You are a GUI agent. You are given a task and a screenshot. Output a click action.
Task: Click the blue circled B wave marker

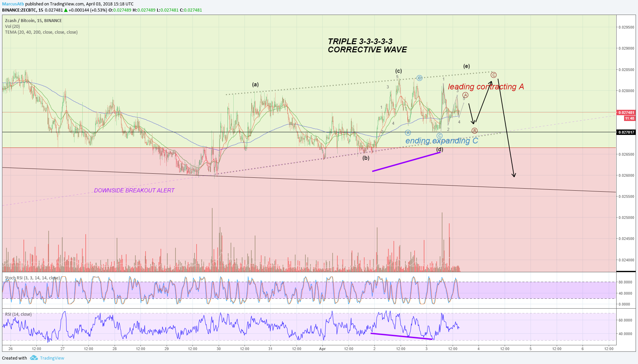pyautogui.click(x=419, y=78)
